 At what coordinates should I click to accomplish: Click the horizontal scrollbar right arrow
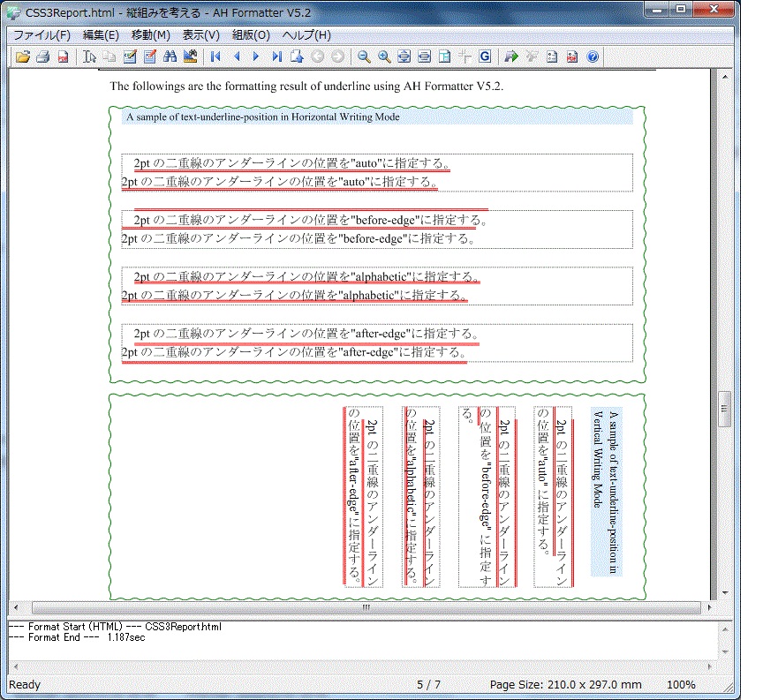(708, 608)
